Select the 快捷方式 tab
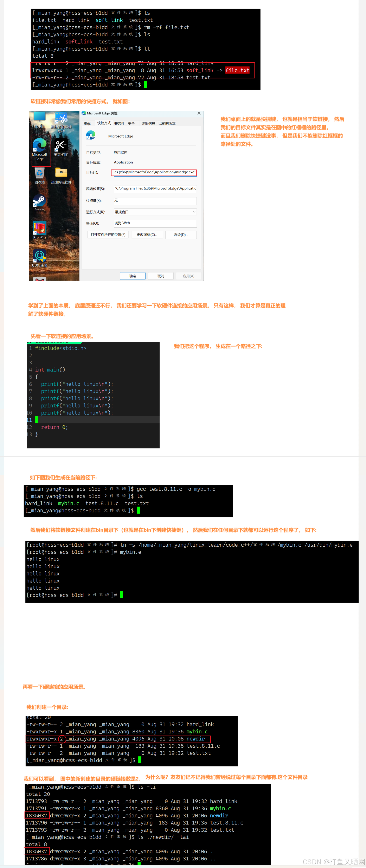This screenshot has width=366, height=868. tap(104, 123)
